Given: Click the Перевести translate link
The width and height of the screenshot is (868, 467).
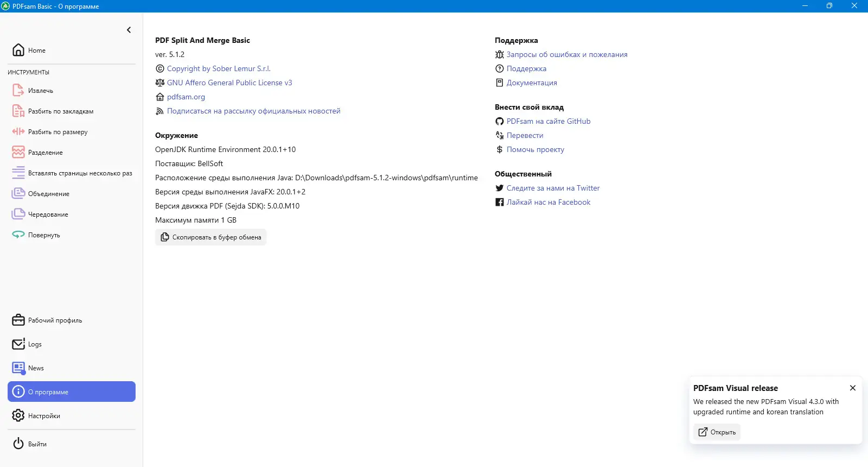Looking at the screenshot, I should (x=525, y=135).
